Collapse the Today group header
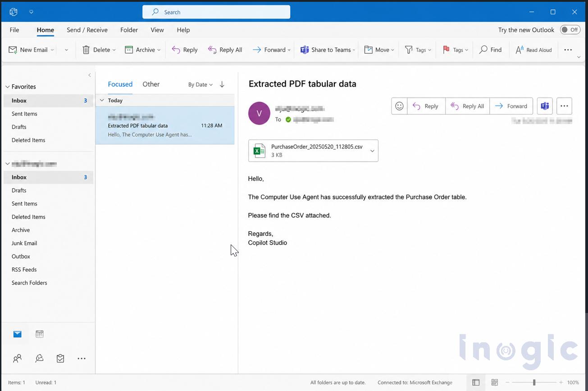 (x=102, y=100)
